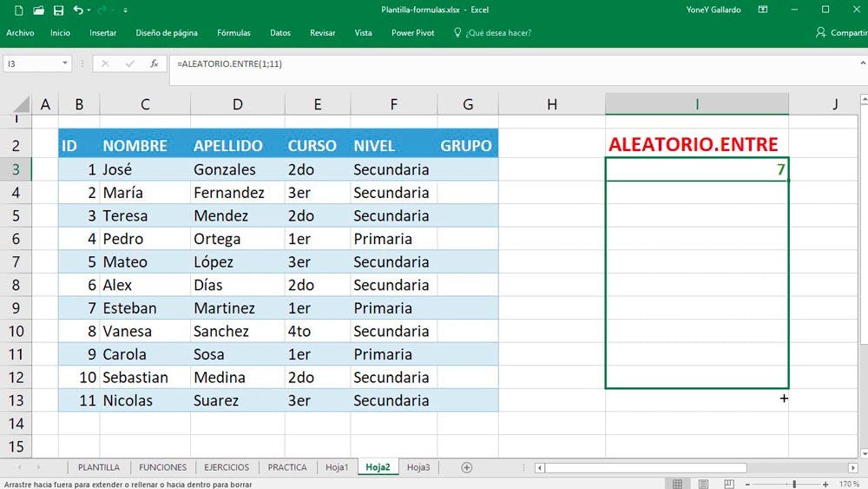Expand the Name Box dropdown arrow
The height and width of the screenshot is (489, 868).
click(x=65, y=63)
